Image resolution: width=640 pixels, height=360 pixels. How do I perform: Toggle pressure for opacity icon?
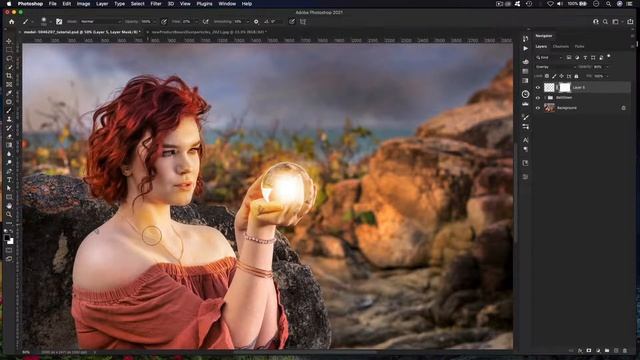pyautogui.click(x=164, y=22)
